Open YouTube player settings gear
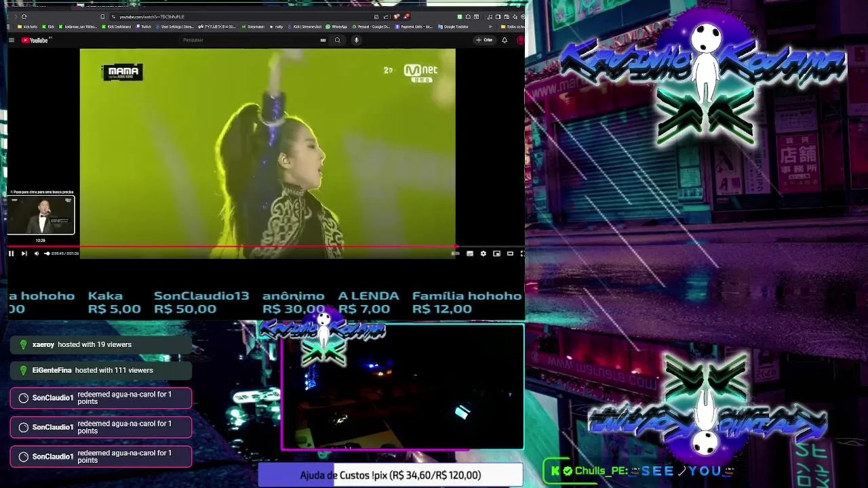The height and width of the screenshot is (488, 868). point(484,253)
